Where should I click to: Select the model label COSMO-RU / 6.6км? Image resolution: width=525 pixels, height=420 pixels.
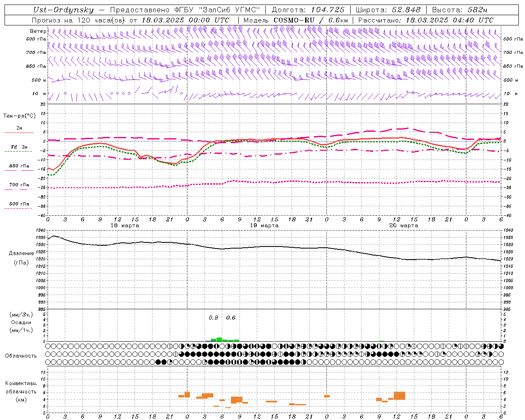click(310, 20)
